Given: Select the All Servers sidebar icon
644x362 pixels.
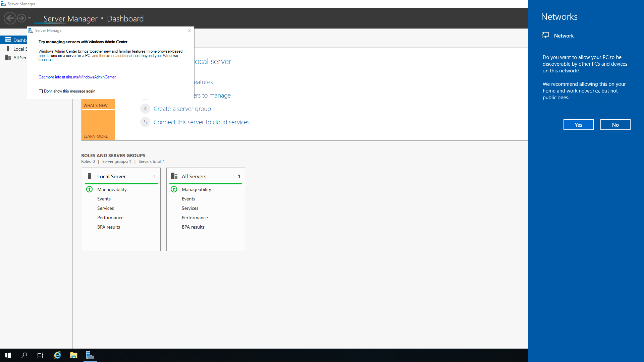Looking at the screenshot, I should pyautogui.click(x=8, y=57).
